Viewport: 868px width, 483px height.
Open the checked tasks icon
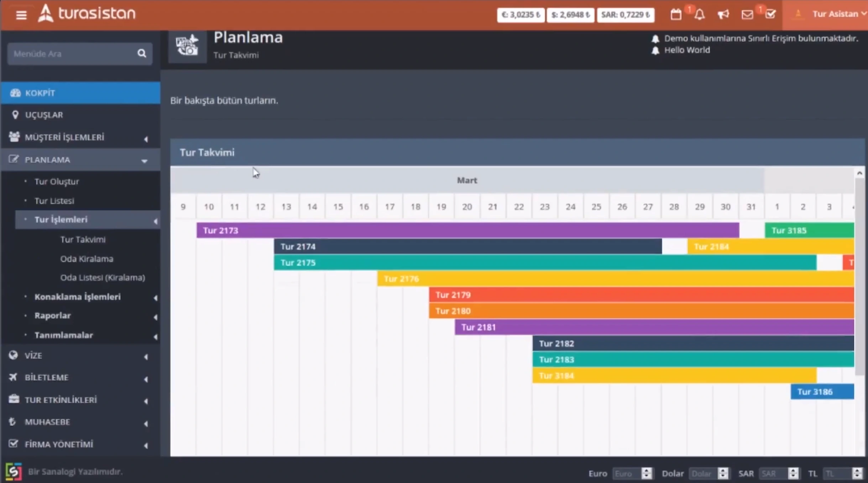coord(770,15)
